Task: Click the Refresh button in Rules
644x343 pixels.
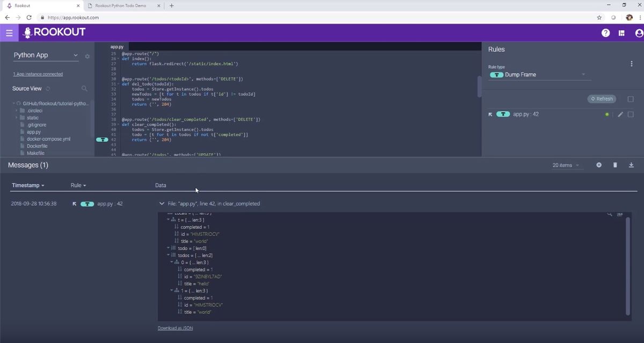Action: pos(601,99)
